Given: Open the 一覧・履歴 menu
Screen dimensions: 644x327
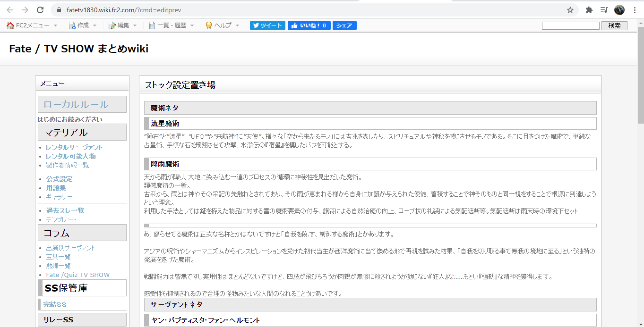Looking at the screenshot, I should (x=172, y=25).
